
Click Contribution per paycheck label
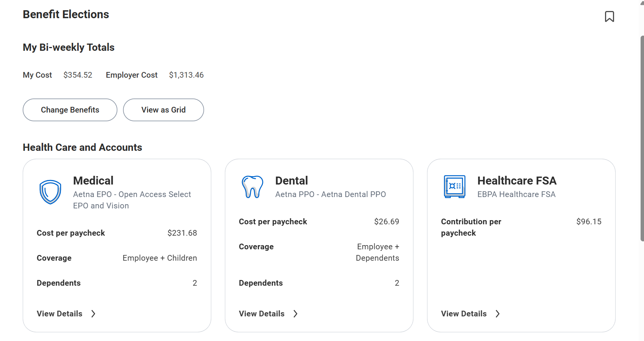tap(471, 227)
